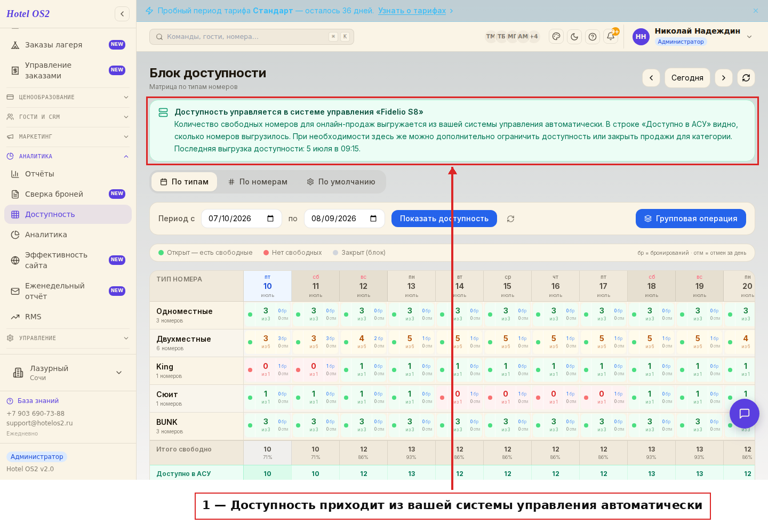The height and width of the screenshot is (532, 768).
Task: Open the chat support bubble
Action: (x=744, y=413)
